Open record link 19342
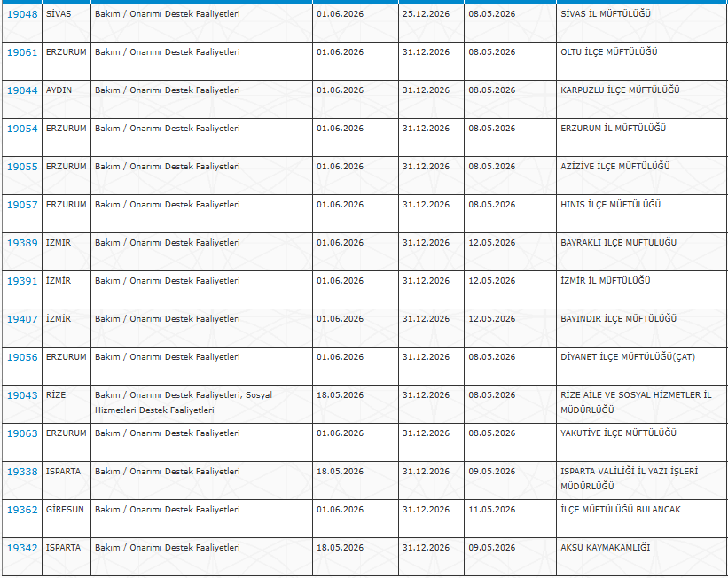728x578 pixels. pyautogui.click(x=22, y=548)
